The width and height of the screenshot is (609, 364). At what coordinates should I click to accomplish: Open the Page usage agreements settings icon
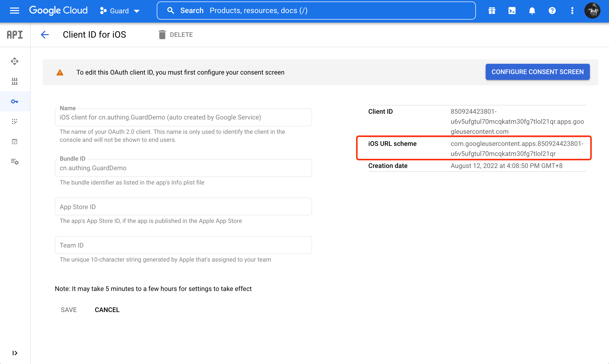click(x=15, y=162)
